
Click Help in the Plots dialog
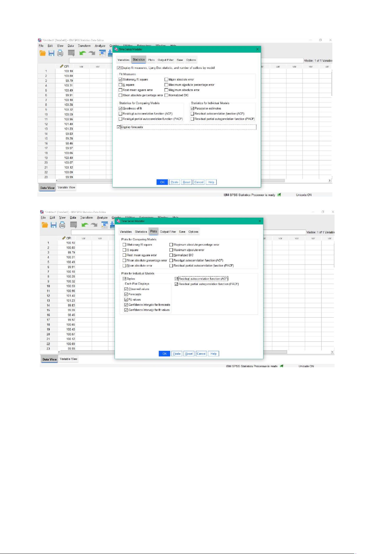(x=213, y=354)
